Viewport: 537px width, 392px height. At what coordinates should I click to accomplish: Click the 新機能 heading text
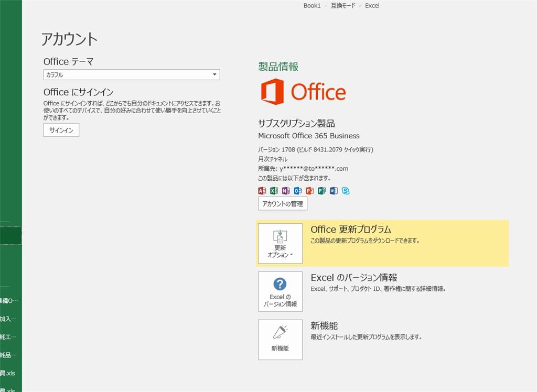(x=324, y=325)
